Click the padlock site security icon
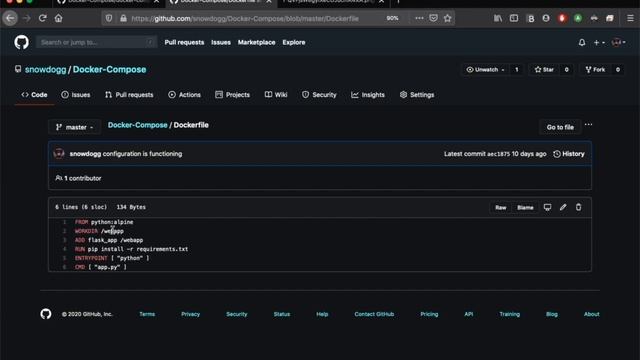Viewport: 640px width, 360px height. [x=123, y=18]
